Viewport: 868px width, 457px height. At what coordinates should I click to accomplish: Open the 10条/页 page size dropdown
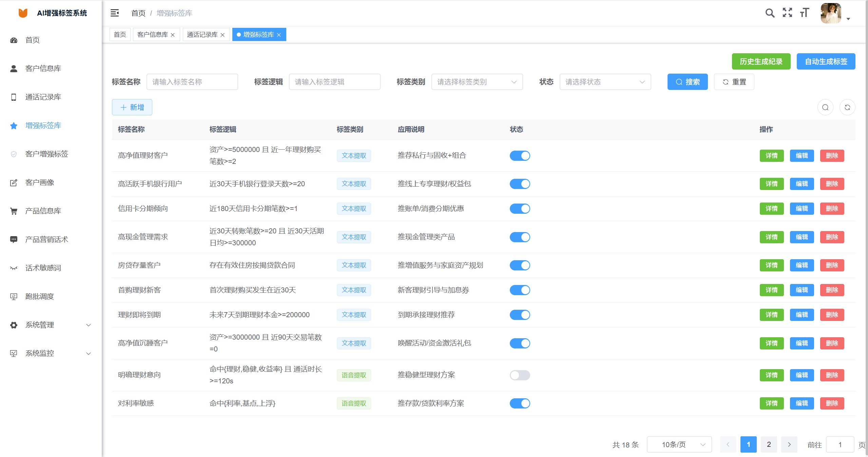(x=679, y=444)
